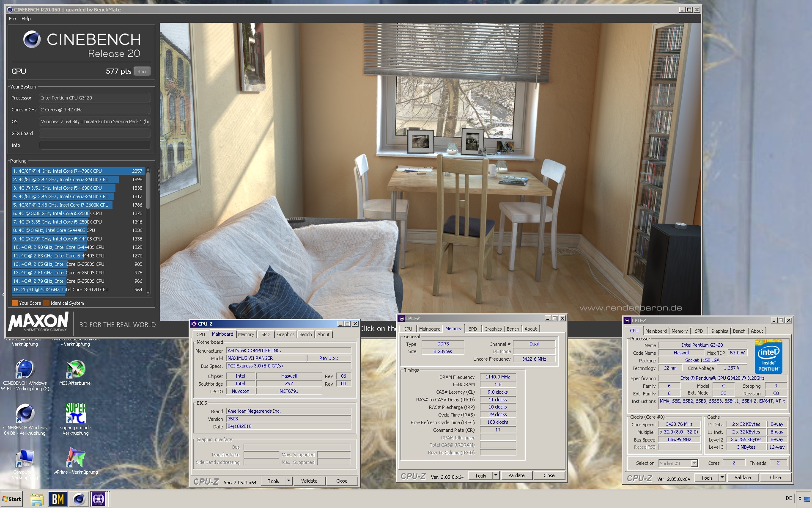Screen dimensions: 812x508
Task: Open Bench tab in Memory CPU-Z window
Action: [x=513, y=329]
